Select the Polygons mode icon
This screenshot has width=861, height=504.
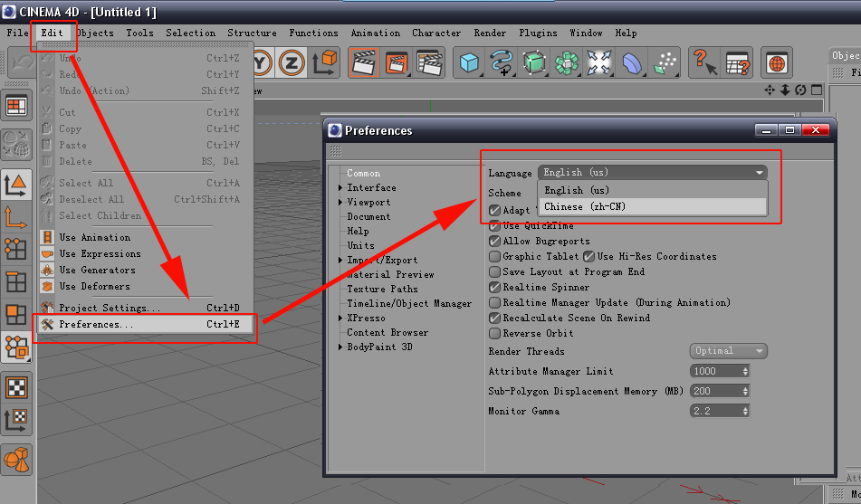[16, 315]
